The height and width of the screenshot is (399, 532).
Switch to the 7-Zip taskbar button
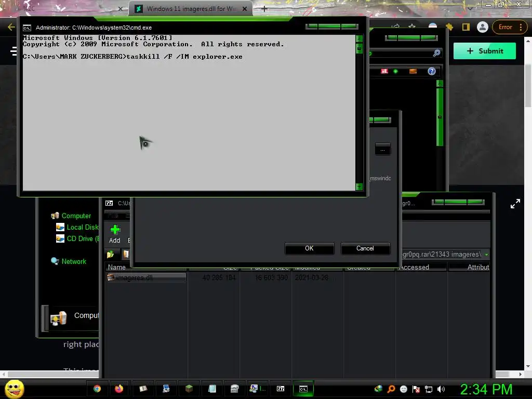click(x=280, y=389)
